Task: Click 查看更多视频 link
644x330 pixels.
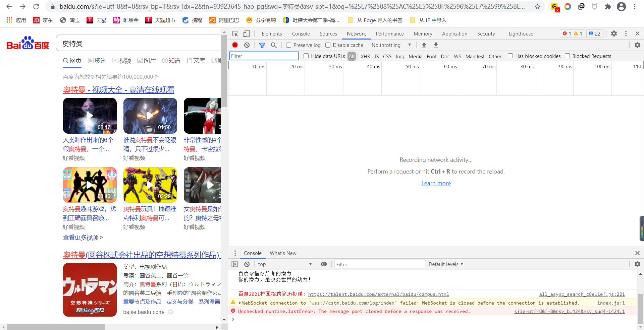Action: (x=83, y=238)
